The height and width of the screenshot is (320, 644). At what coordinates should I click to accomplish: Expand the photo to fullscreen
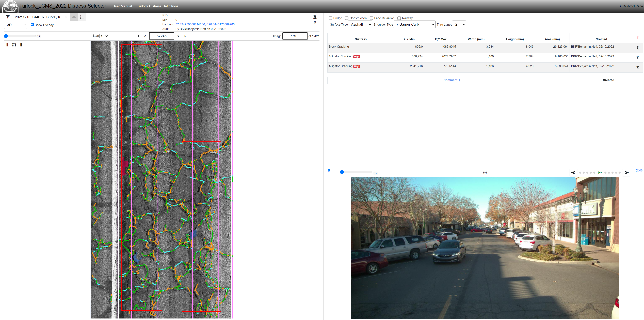pyautogui.click(x=637, y=171)
